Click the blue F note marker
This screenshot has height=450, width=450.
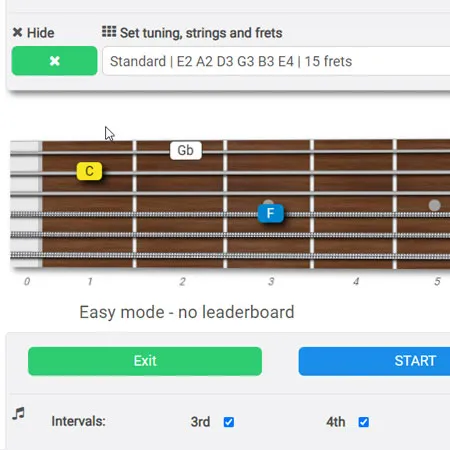tap(271, 213)
